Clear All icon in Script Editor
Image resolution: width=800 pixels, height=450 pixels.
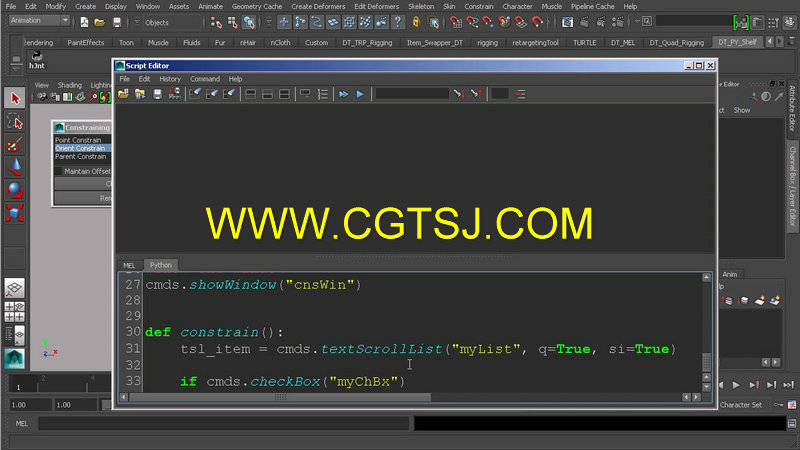point(229,94)
